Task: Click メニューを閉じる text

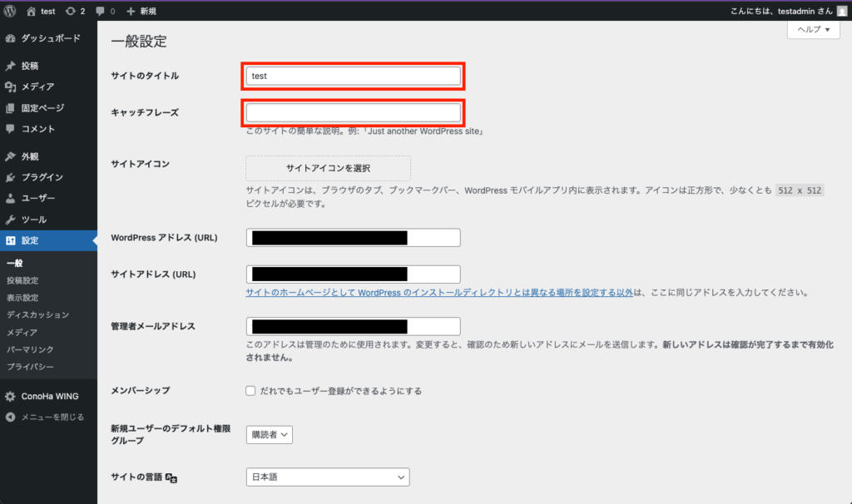Action: [x=52, y=418]
